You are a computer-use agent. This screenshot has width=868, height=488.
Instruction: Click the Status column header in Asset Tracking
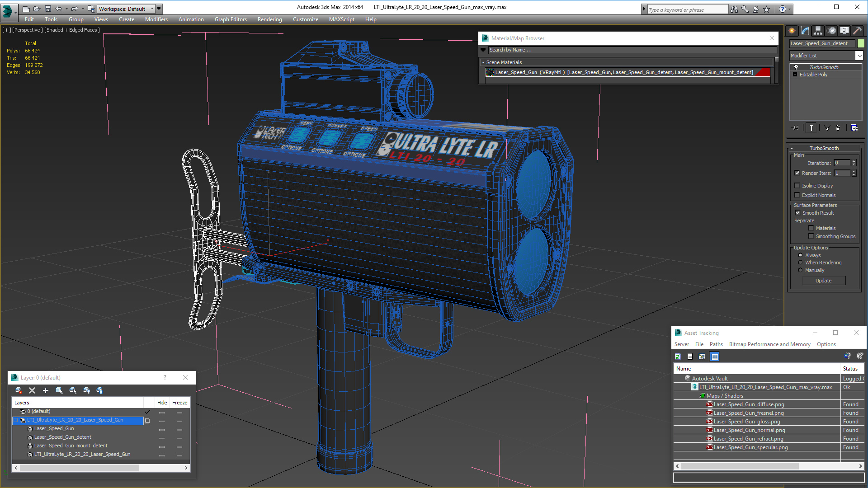[x=852, y=369]
